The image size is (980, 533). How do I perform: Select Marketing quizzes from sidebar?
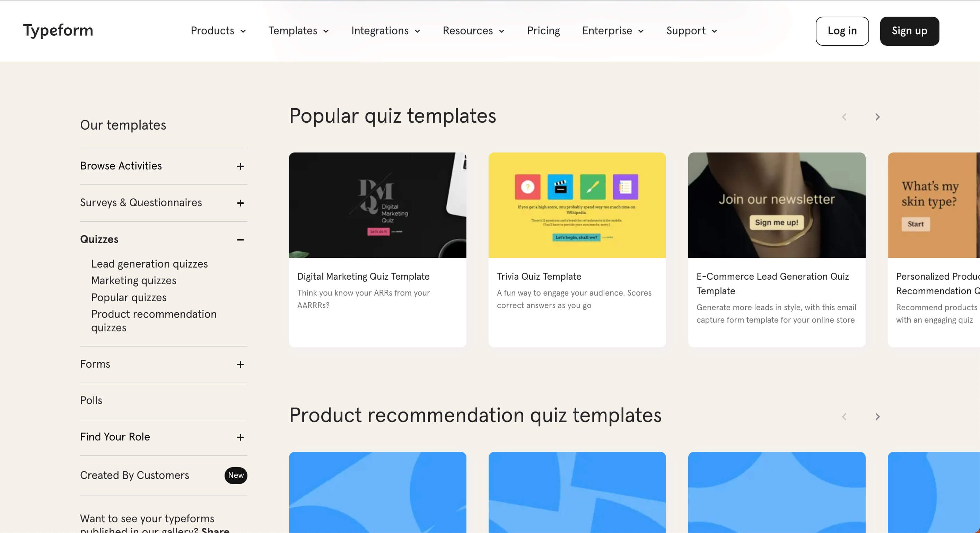point(133,280)
